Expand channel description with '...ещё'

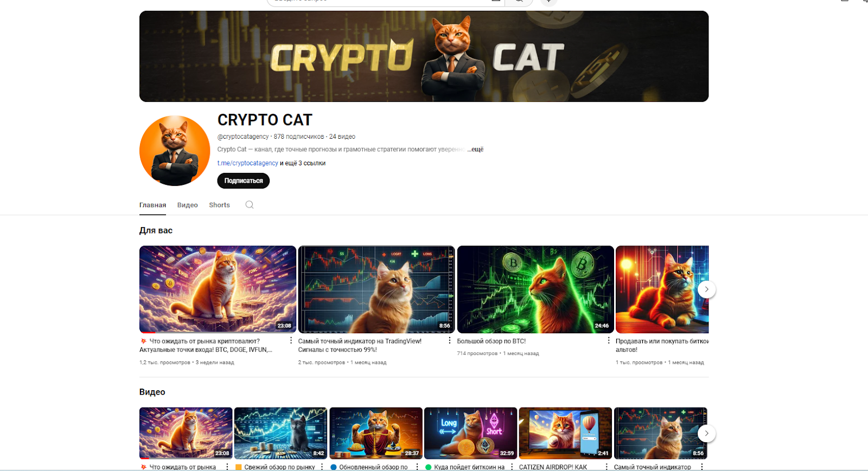tap(475, 149)
